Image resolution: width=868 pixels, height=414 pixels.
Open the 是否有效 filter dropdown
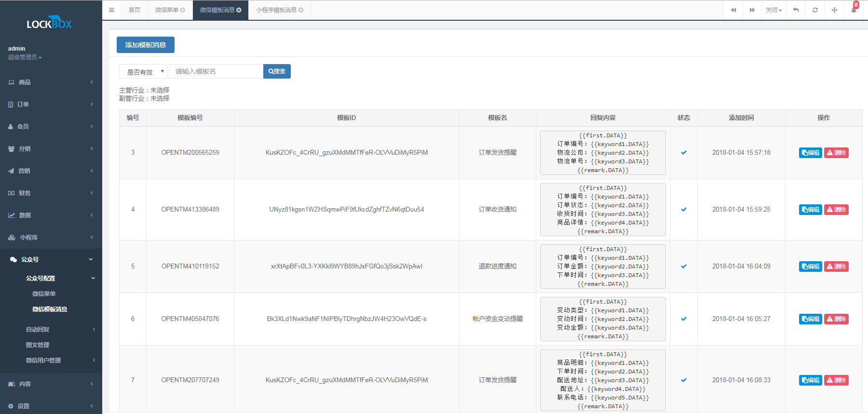[143, 71]
